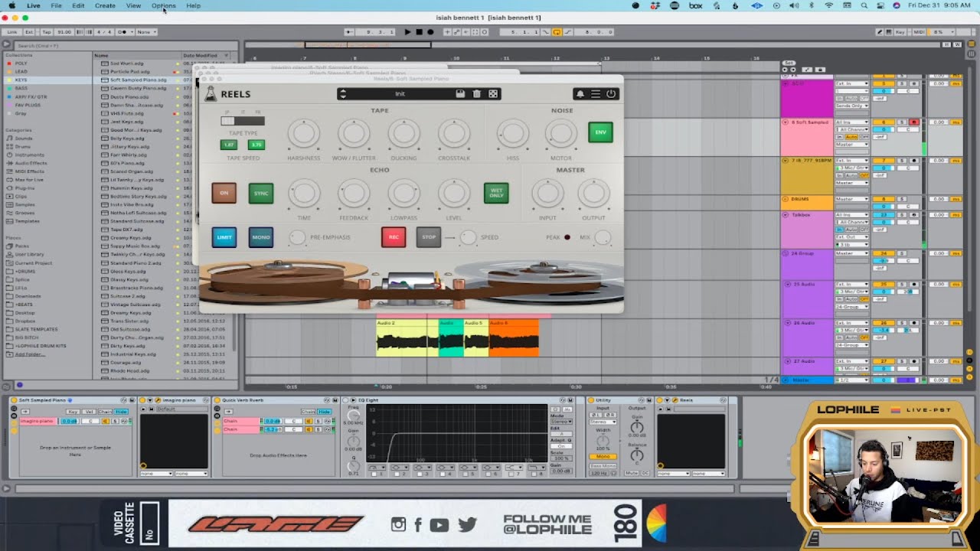Open the Reels hamburger menu icon

click(x=595, y=94)
